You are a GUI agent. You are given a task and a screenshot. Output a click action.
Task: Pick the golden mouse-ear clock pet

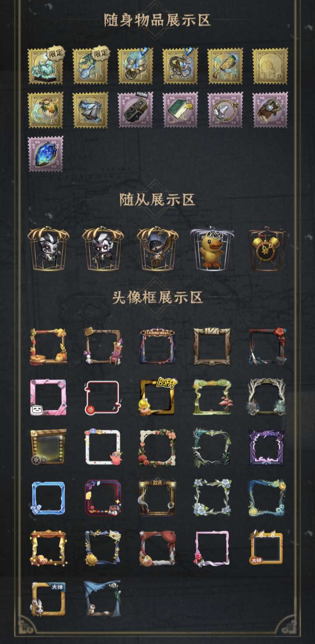pos(266,249)
